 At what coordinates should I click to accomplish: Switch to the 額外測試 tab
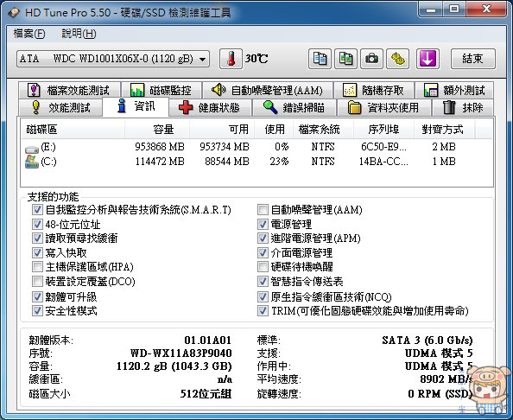coord(454,91)
